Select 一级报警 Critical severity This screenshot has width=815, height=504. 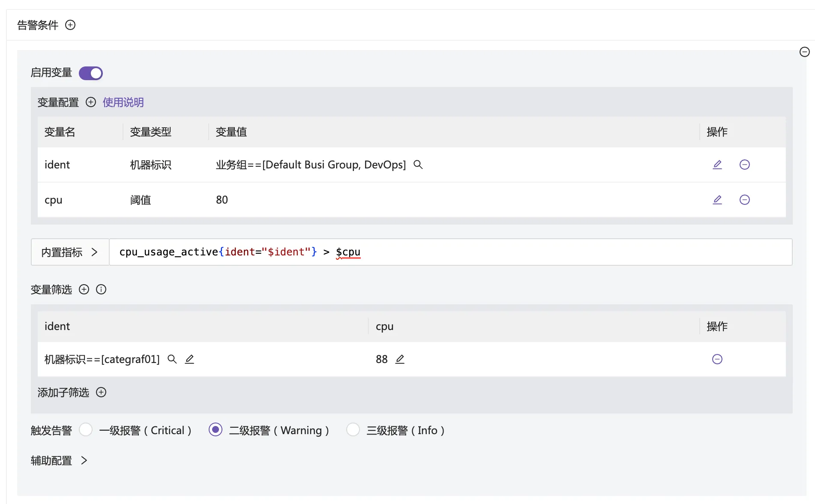click(86, 429)
